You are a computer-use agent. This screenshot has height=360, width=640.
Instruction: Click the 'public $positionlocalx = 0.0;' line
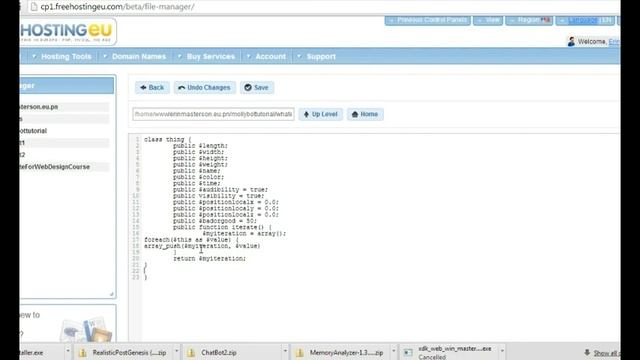click(x=226, y=202)
